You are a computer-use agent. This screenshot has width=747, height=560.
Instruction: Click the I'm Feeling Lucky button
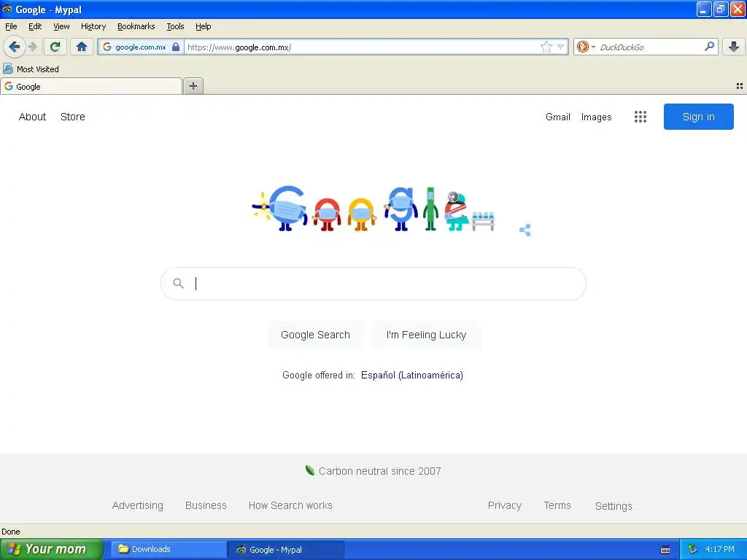click(426, 335)
